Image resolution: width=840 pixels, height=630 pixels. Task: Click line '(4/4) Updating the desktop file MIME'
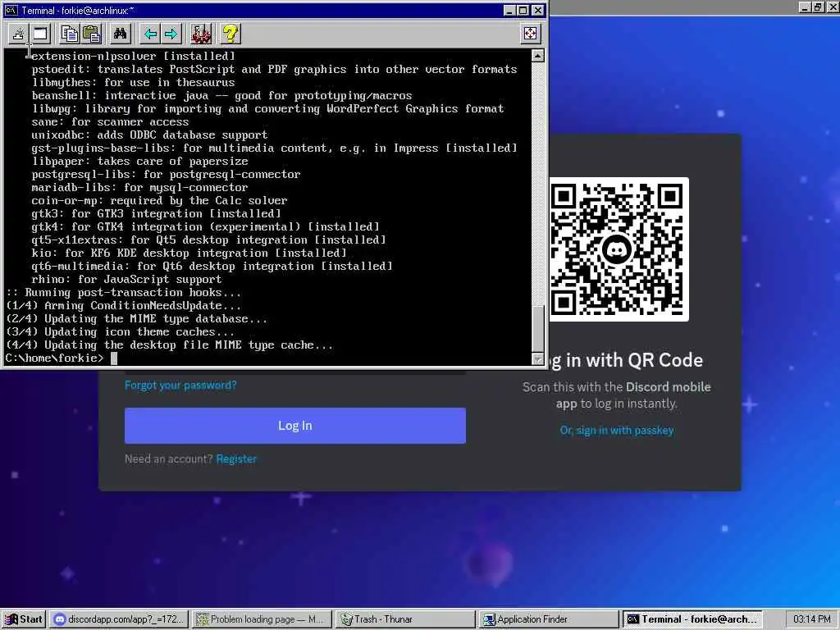[x=169, y=345]
